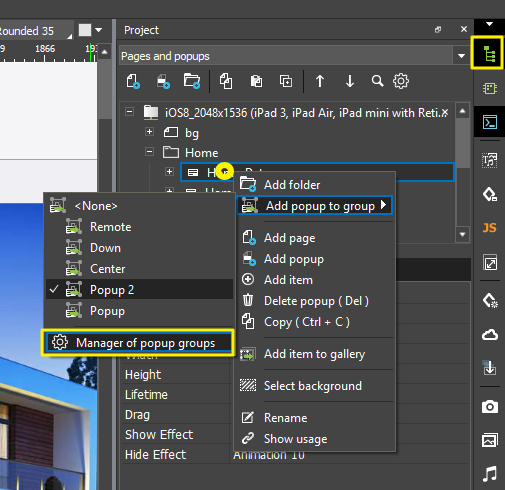Screen dimensions: 505x490
Task: Select the Lifetime property row
Action: [177, 395]
